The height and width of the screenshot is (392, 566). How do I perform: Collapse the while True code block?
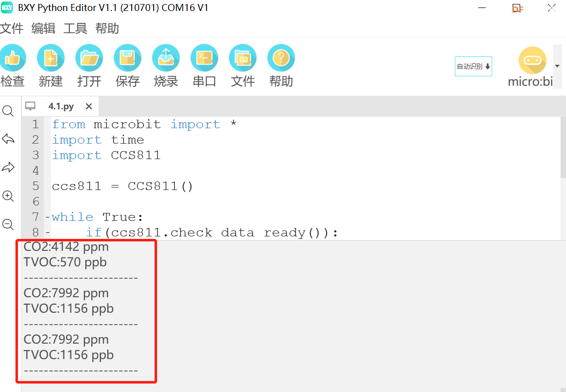pos(47,217)
